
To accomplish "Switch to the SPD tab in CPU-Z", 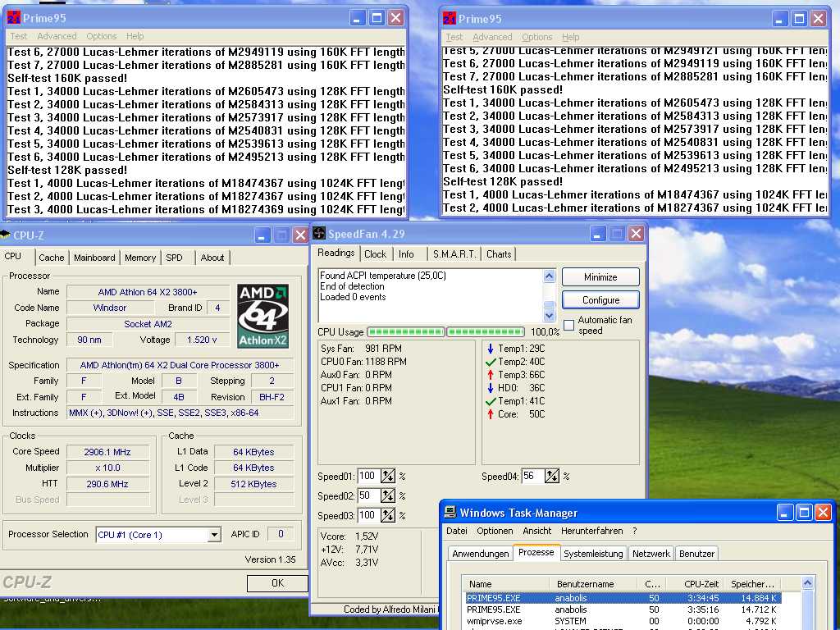I will (x=174, y=258).
